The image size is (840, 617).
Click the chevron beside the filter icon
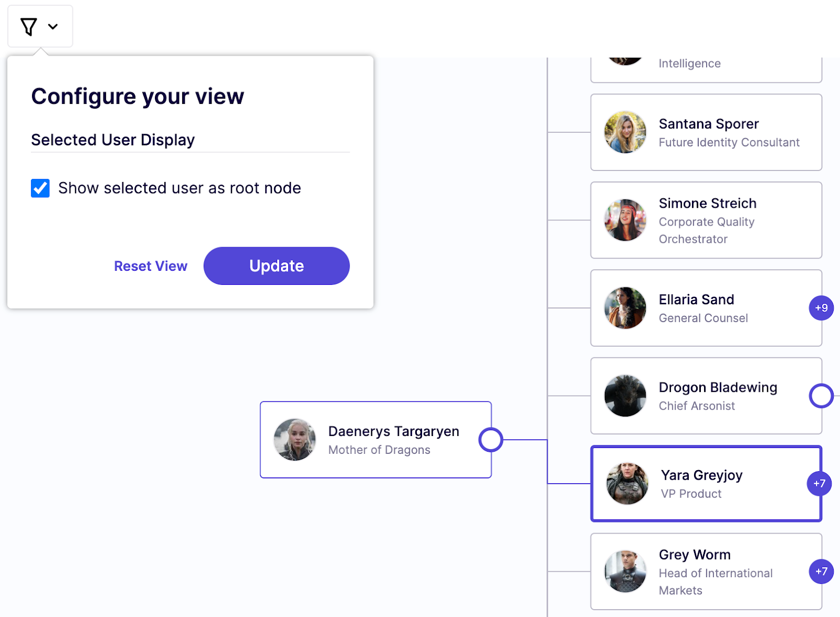click(x=53, y=27)
